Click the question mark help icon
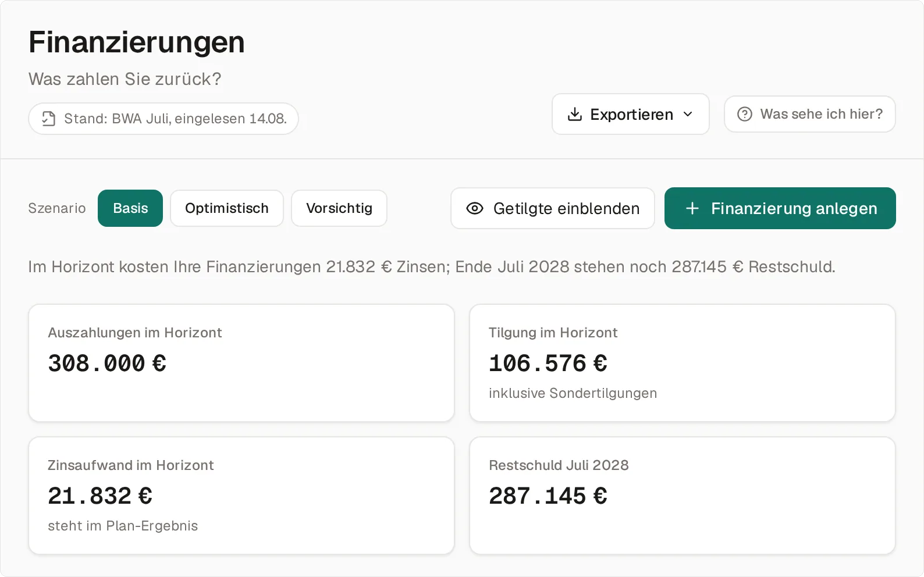The image size is (924, 577). 744,114
